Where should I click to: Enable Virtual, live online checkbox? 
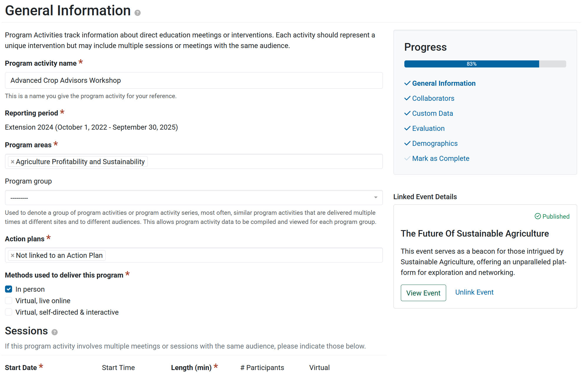click(9, 301)
